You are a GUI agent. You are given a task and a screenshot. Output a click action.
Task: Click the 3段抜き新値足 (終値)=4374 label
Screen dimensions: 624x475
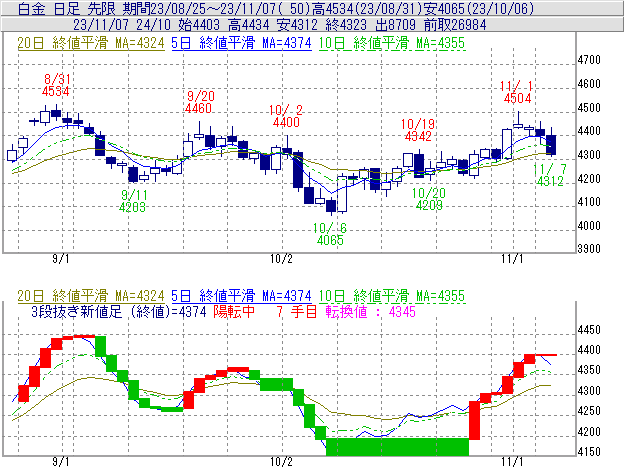point(119,312)
